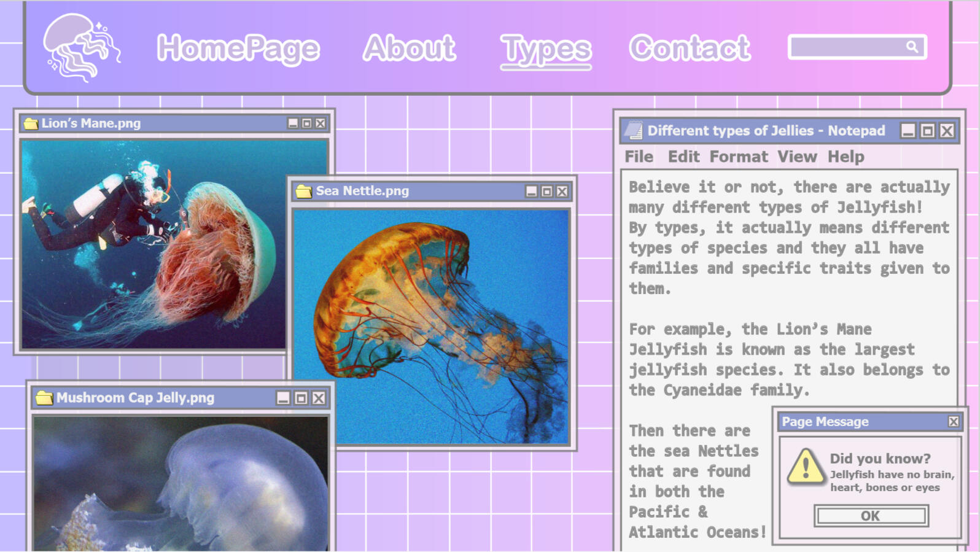Viewport: 980px width, 552px height.
Task: Open the Edit menu in Notepad
Action: pos(683,157)
